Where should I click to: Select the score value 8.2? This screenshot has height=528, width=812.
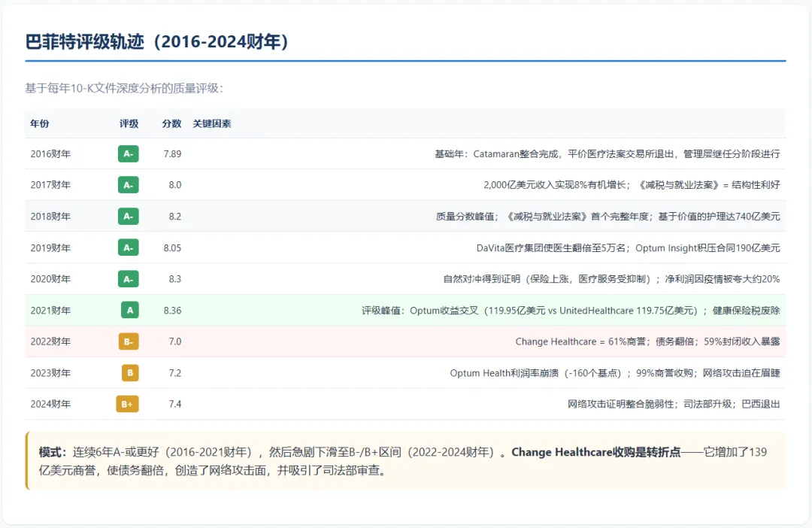point(175,217)
